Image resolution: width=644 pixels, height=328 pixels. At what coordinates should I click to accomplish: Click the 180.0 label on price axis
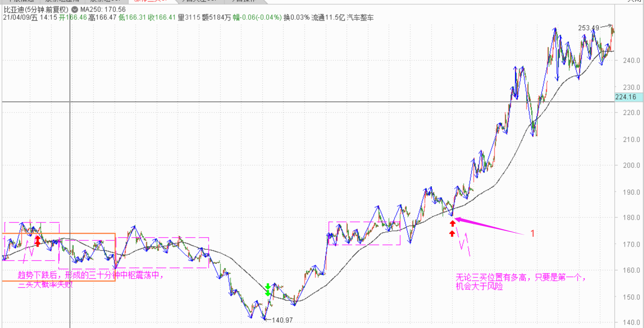point(631,217)
